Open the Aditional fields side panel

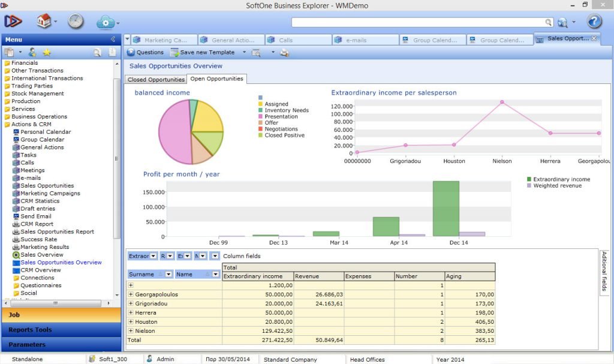[604, 272]
